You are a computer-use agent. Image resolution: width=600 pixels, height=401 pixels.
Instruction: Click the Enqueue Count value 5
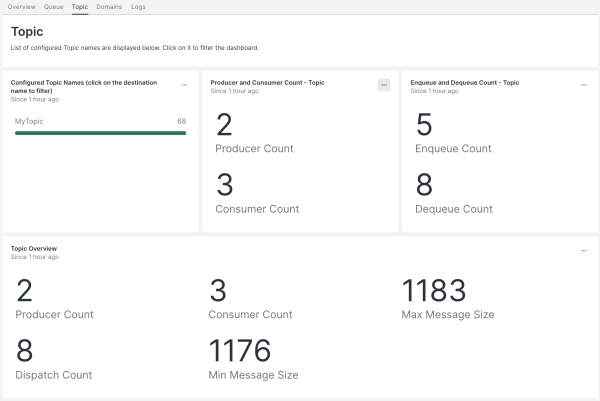[x=423, y=124]
